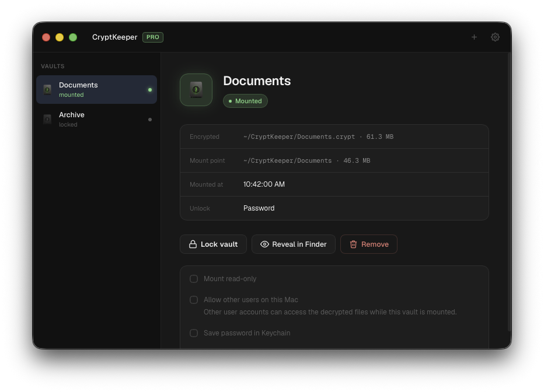
Task: Check Save password in Keychain
Action: 194,333
